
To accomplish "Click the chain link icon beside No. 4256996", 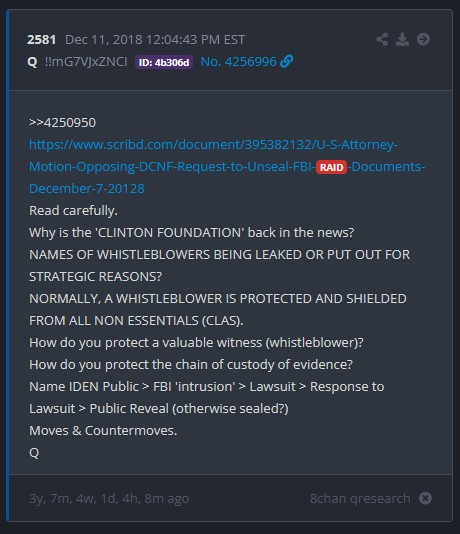I will tap(286, 62).
